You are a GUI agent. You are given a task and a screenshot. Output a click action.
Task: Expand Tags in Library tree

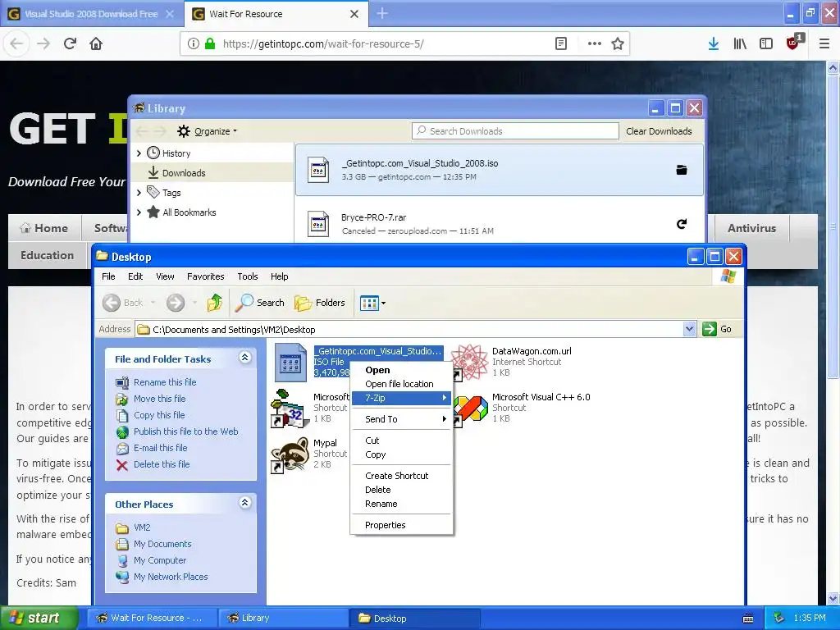[139, 192]
